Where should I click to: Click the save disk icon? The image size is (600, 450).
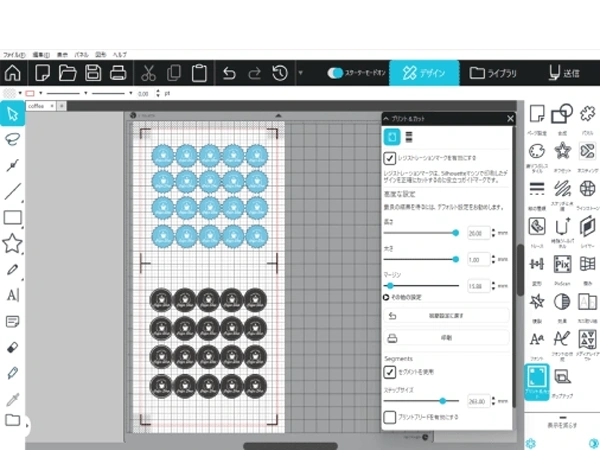coord(93,73)
